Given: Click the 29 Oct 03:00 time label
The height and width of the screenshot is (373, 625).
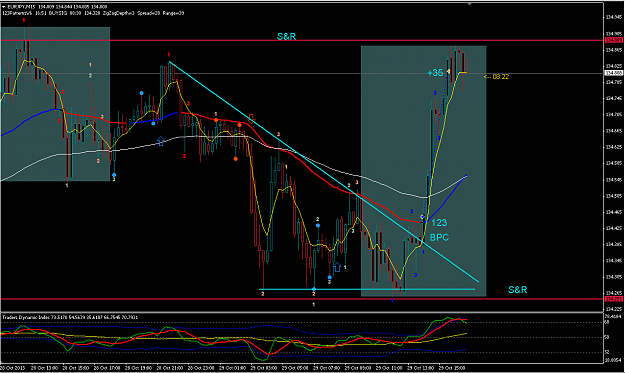Looking at the screenshot, I should coord(263,368).
